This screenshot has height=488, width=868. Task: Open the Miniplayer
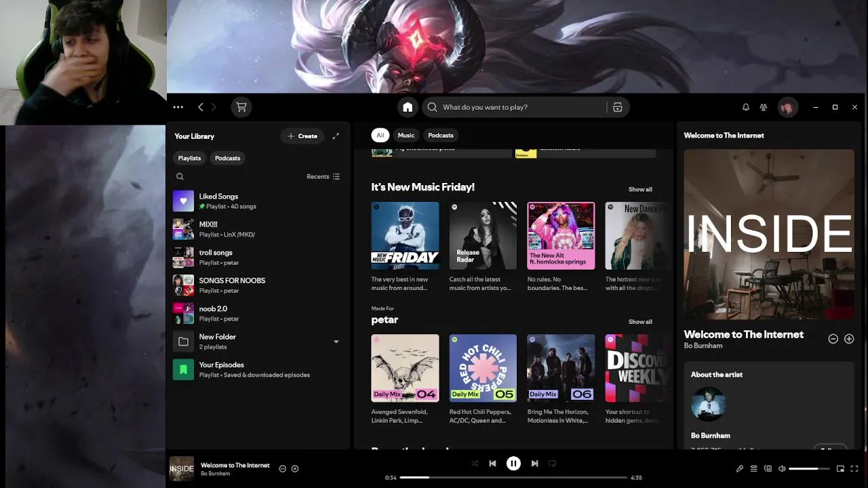click(840, 468)
